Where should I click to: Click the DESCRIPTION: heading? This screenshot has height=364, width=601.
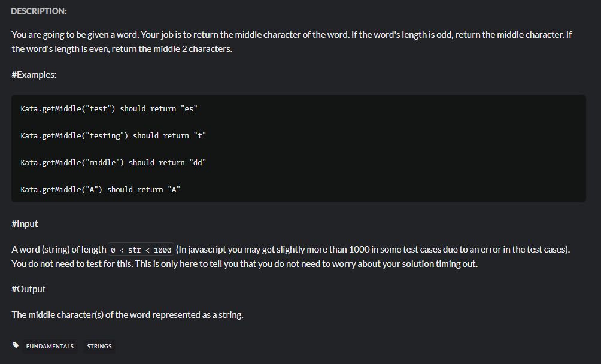(39, 11)
